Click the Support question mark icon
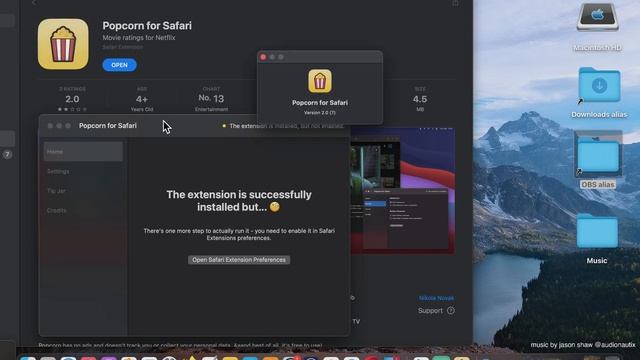The width and height of the screenshot is (640, 360). coord(451,311)
